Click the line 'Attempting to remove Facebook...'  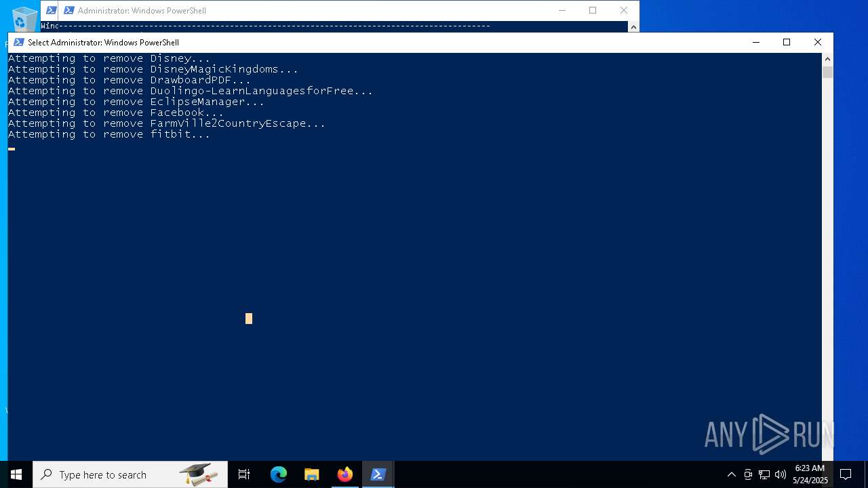pos(116,113)
